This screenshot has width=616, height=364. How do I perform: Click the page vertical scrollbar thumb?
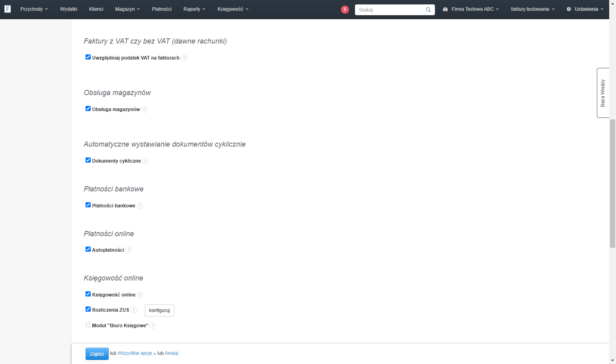[612, 183]
